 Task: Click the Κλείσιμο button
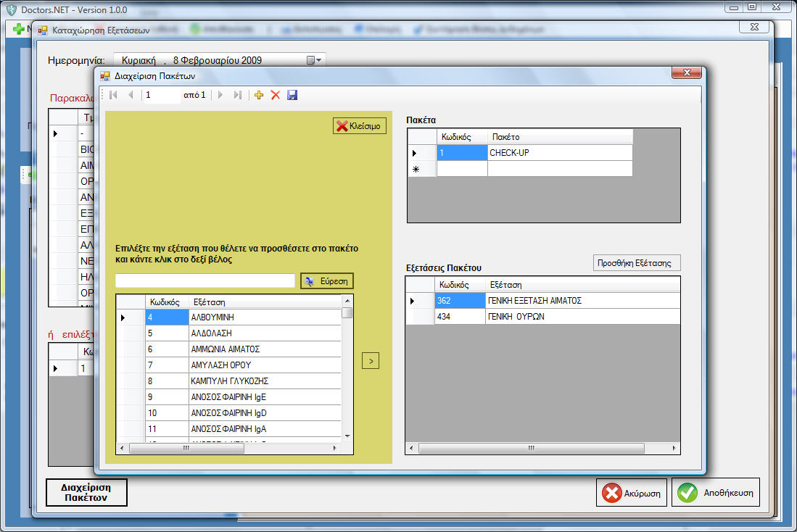tap(360, 126)
